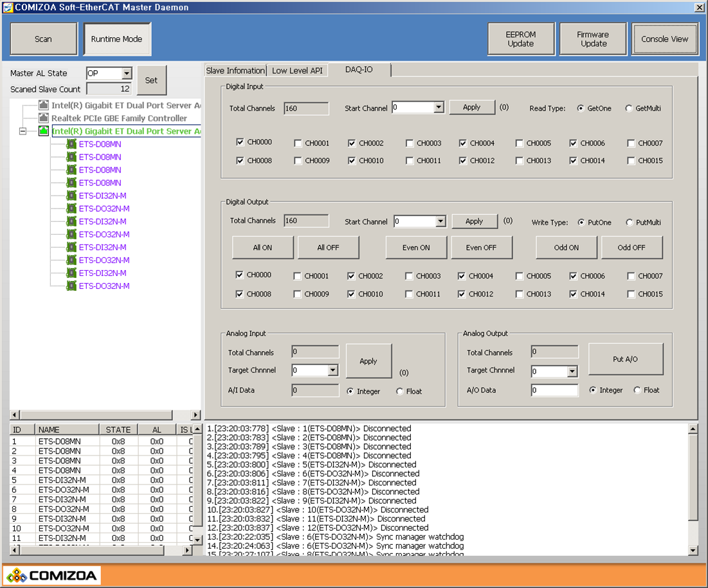Image resolution: width=708 pixels, height=588 pixels.
Task: Click Set next to Master AL State
Action: [x=151, y=80]
